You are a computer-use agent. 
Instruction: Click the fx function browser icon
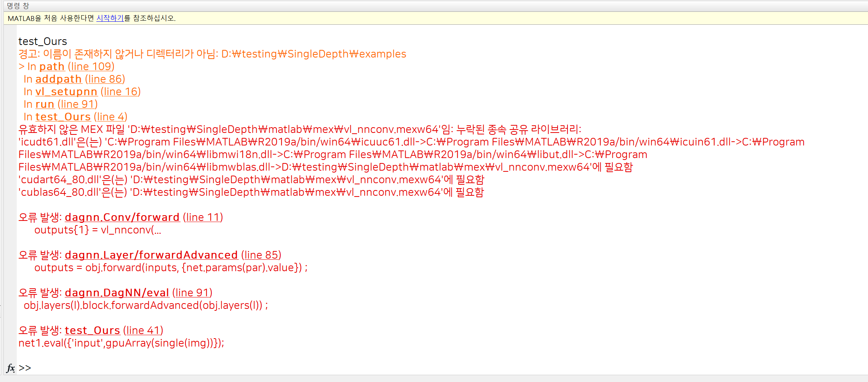(11, 368)
